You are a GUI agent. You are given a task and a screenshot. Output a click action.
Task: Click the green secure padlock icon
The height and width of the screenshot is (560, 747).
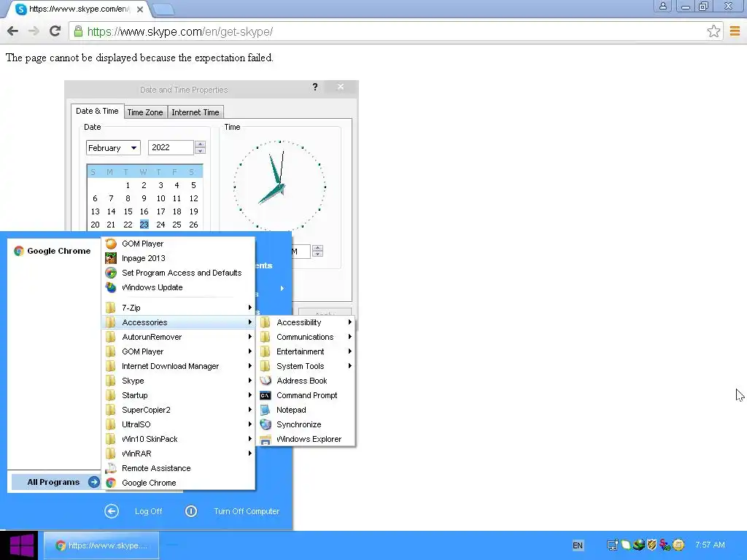[79, 31]
